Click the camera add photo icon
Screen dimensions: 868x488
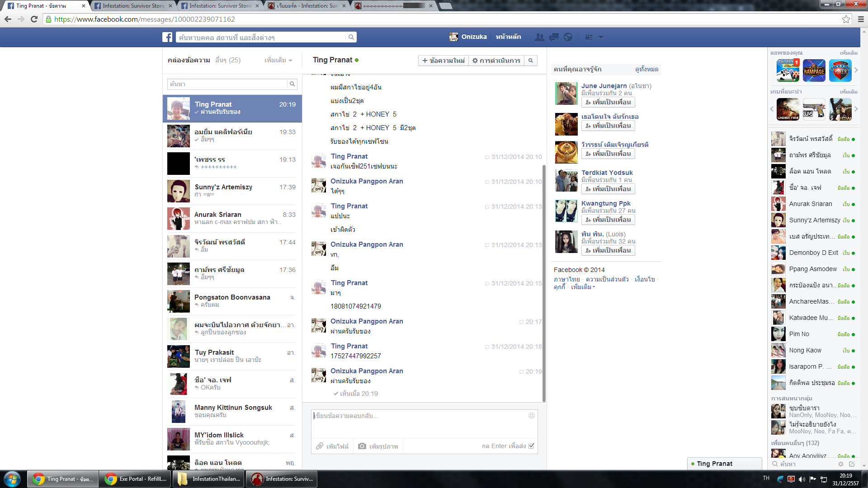tap(362, 446)
